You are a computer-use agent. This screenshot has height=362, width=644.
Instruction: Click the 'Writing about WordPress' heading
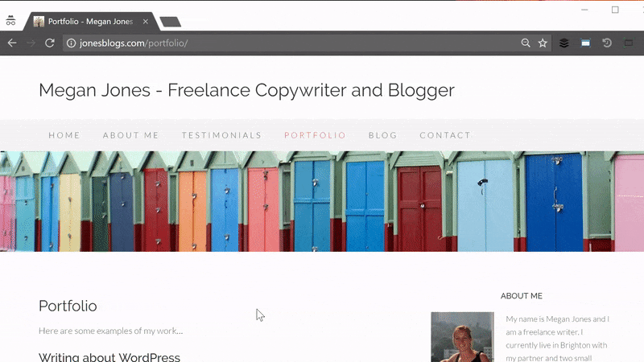[x=109, y=357]
